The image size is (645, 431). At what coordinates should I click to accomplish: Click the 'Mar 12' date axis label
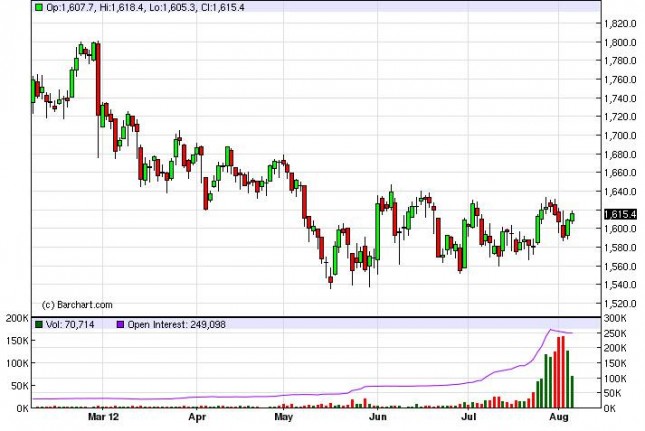point(103,417)
